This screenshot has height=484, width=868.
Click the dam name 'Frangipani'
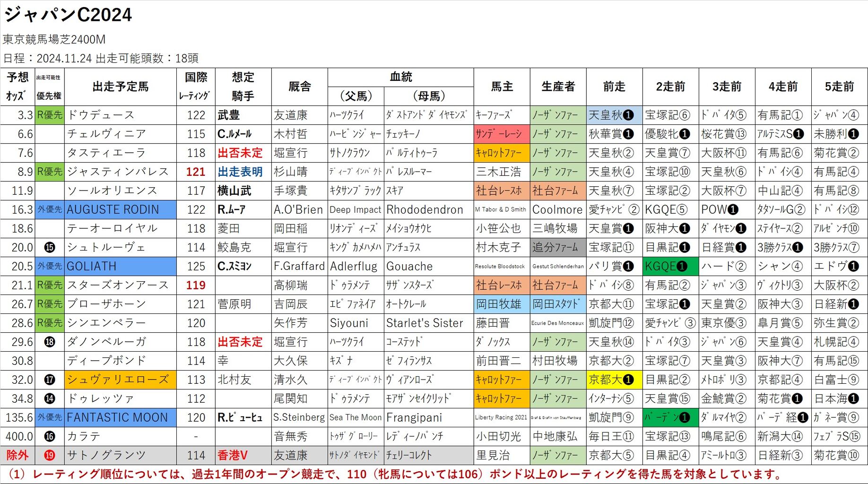414,417
